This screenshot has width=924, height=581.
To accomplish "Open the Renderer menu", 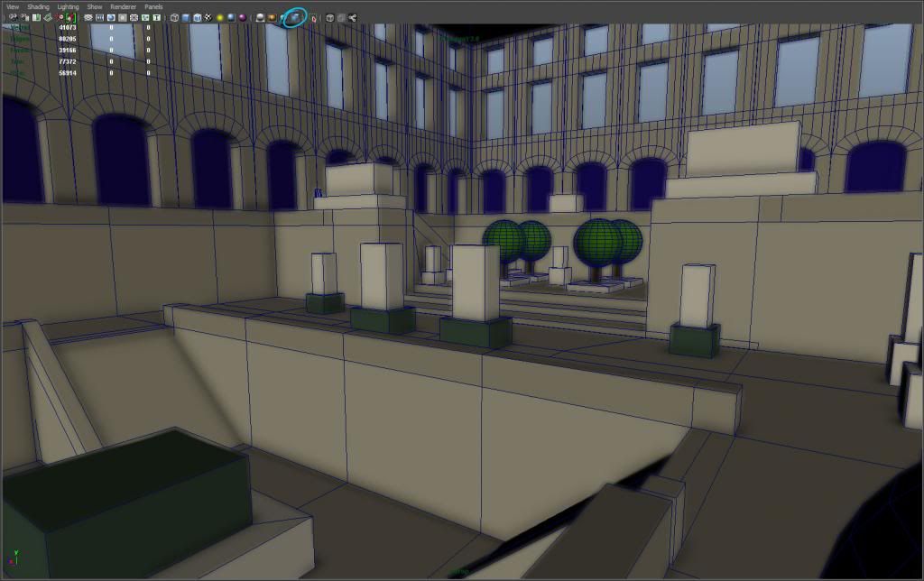I will point(123,7).
